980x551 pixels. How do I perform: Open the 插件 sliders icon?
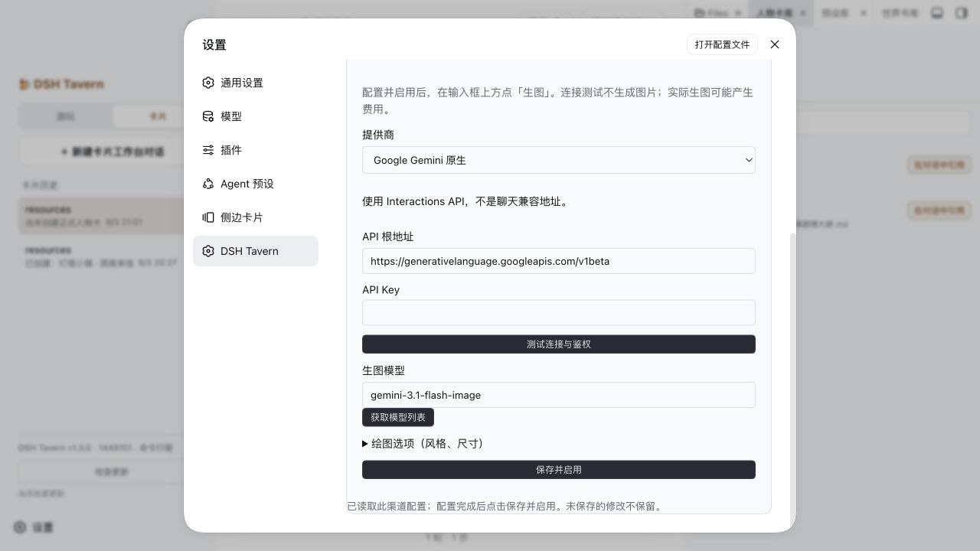(x=208, y=150)
